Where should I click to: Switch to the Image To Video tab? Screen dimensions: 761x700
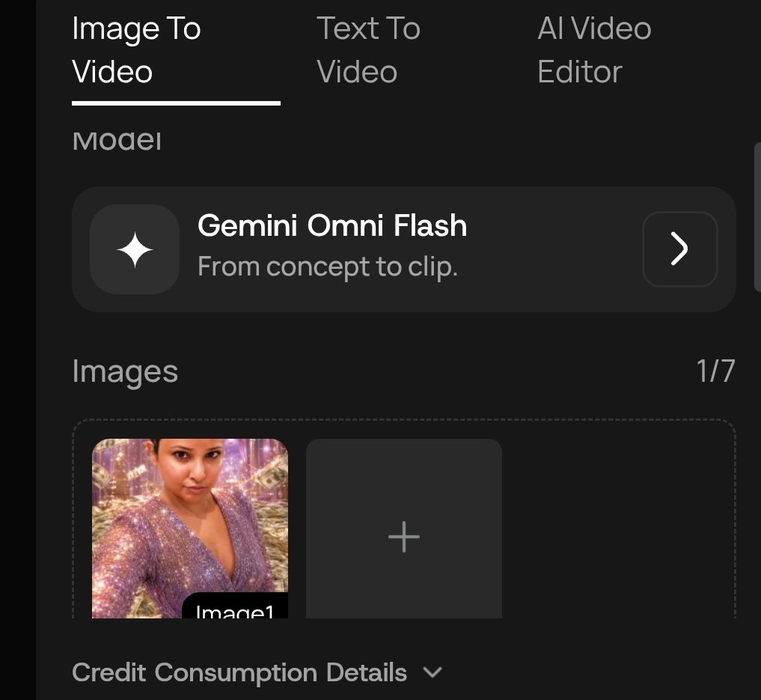[136, 50]
